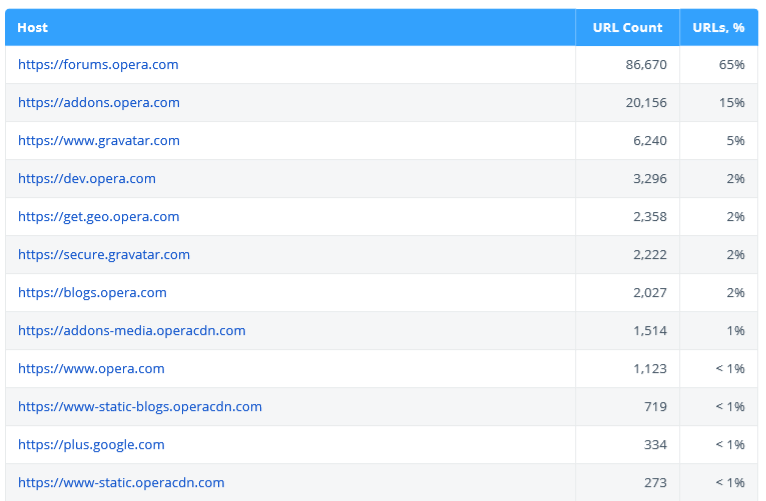766x501 pixels.
Task: Open the https://secure.gravatar.com host link
Action: tap(104, 255)
